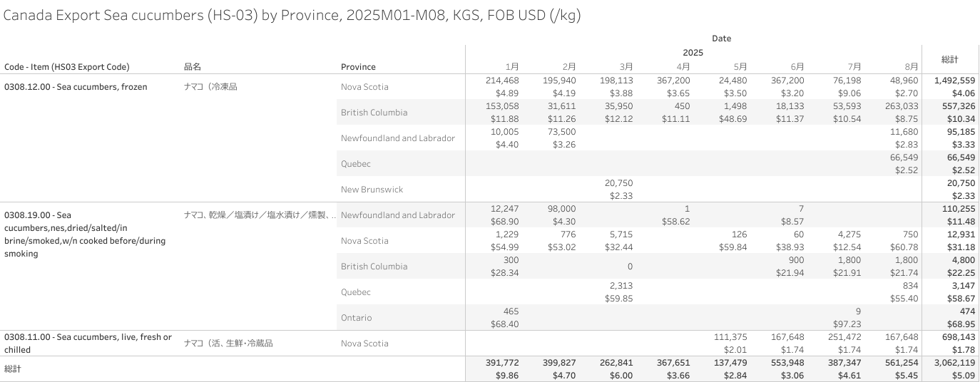
Task: Click the Date header above the table
Action: [721, 38]
